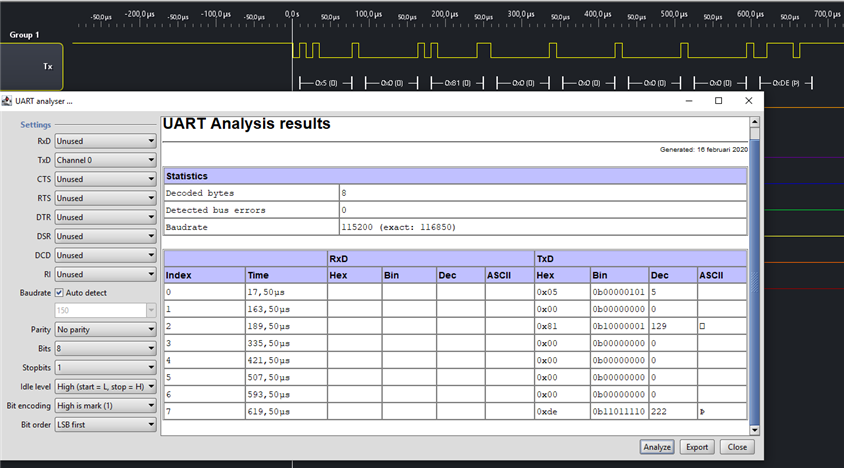844x468 pixels.
Task: Click the UART analyser title bar icon
Action: coord(8,101)
